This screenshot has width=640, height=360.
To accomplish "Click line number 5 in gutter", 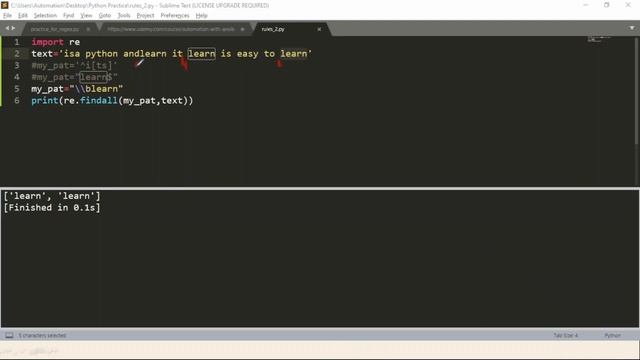I will click(x=17, y=89).
